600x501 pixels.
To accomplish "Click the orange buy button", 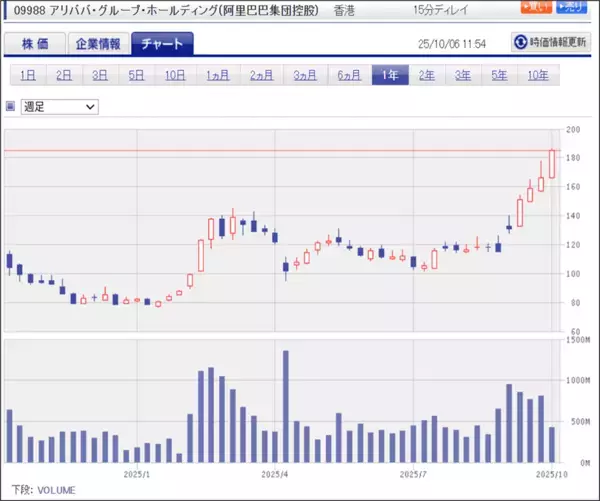I will 536,7.
